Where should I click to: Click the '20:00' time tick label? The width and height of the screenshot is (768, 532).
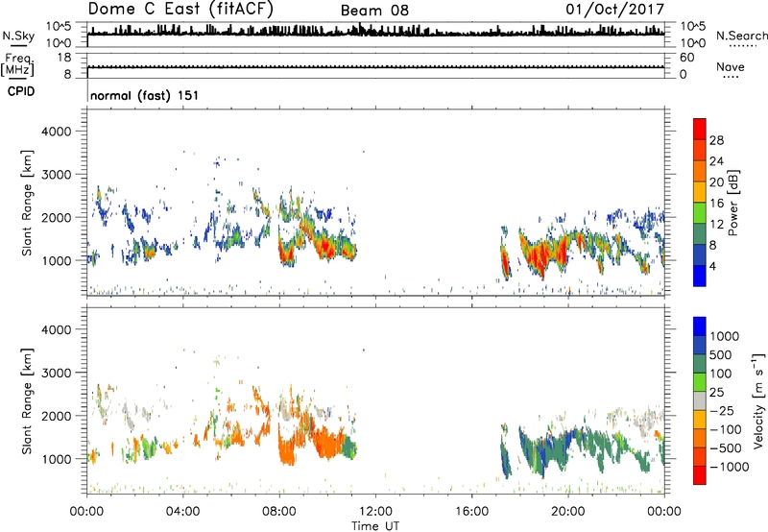click(568, 512)
